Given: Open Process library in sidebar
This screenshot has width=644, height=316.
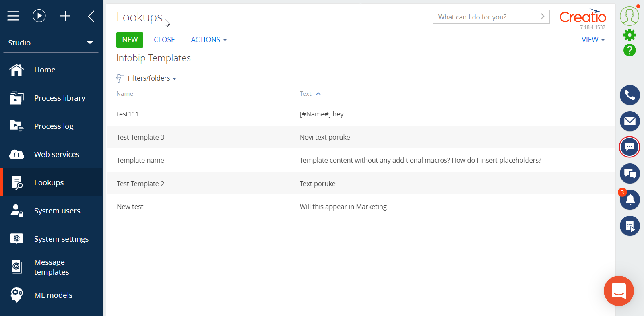Looking at the screenshot, I should coord(60,98).
